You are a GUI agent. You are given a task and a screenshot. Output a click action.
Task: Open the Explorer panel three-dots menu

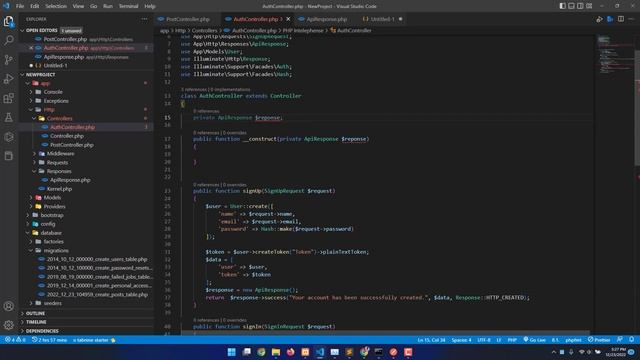[144, 19]
